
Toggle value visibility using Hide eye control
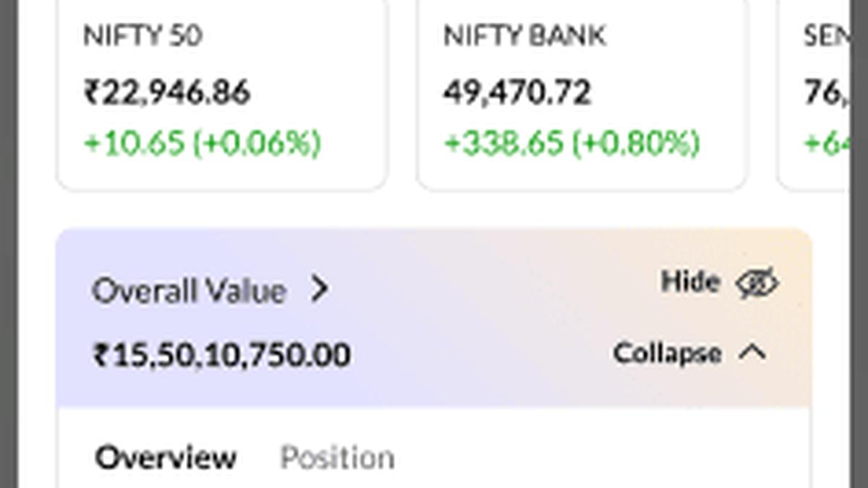tap(758, 283)
